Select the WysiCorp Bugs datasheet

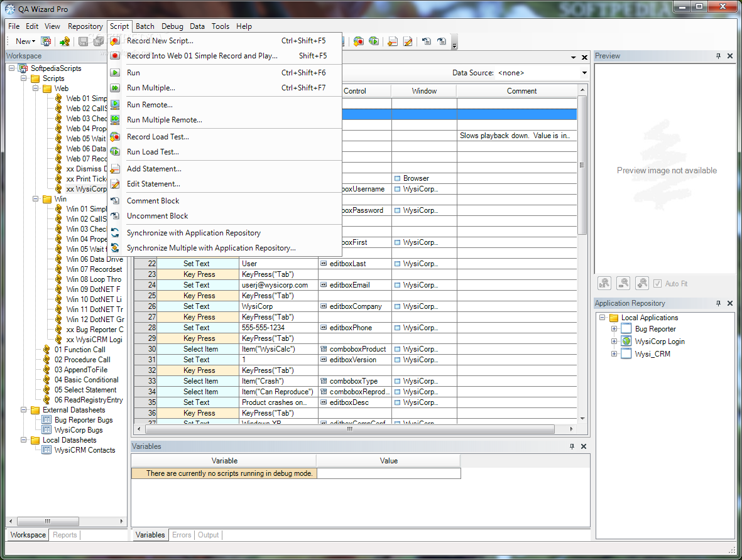tap(79, 430)
